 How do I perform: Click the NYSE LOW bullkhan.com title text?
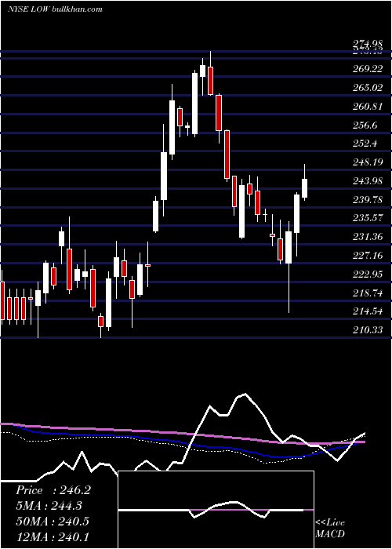coord(55,9)
